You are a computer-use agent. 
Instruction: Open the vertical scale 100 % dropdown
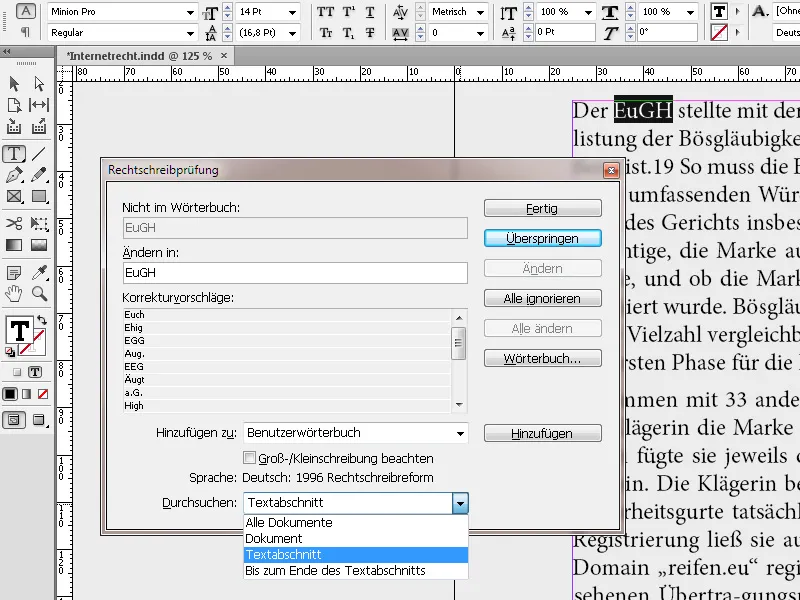588,12
